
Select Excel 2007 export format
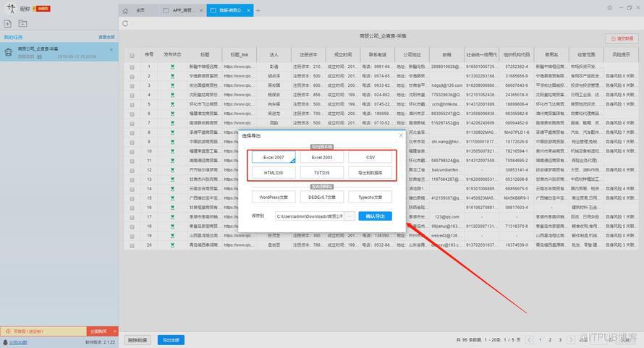click(274, 158)
